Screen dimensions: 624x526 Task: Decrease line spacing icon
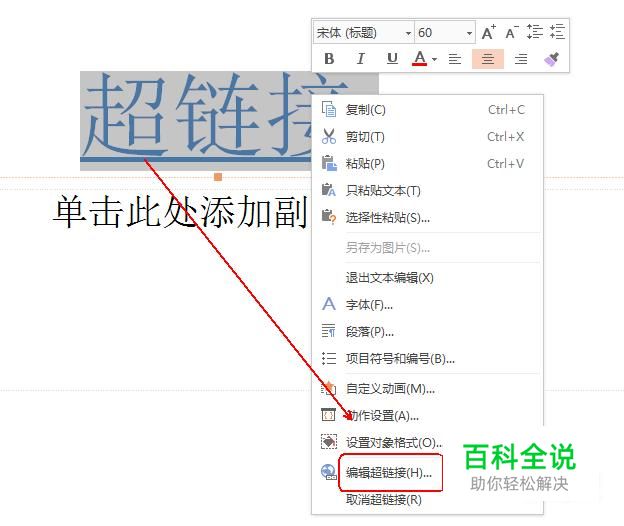coord(557,32)
